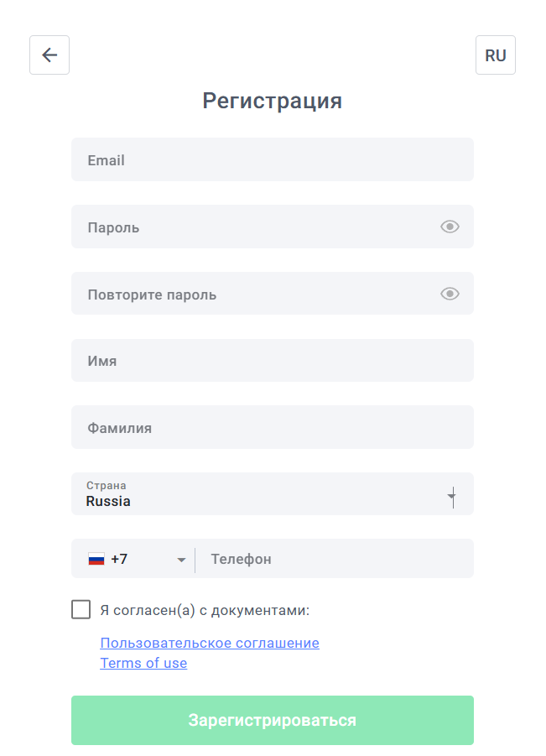Click the Russian flag icon
This screenshot has height=756, width=546.
click(96, 559)
